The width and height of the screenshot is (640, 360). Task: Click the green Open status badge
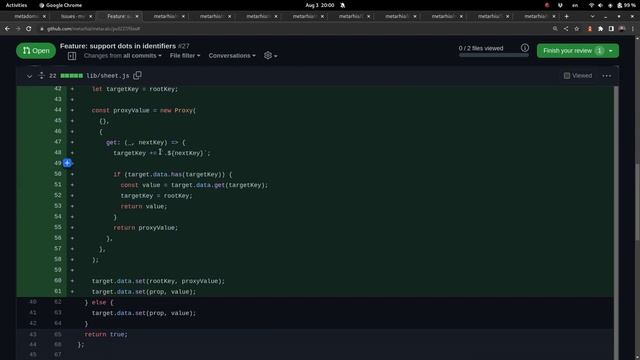[36, 51]
